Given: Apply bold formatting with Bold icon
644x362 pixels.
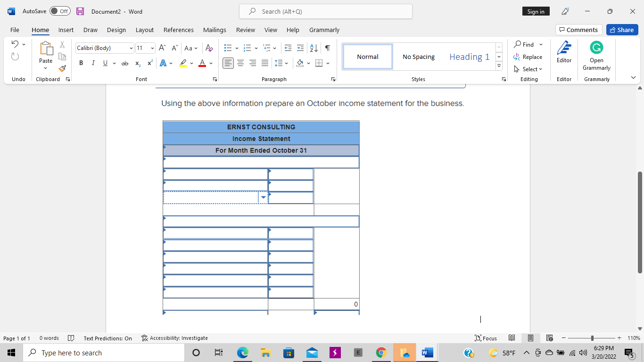Looking at the screenshot, I should point(81,63).
